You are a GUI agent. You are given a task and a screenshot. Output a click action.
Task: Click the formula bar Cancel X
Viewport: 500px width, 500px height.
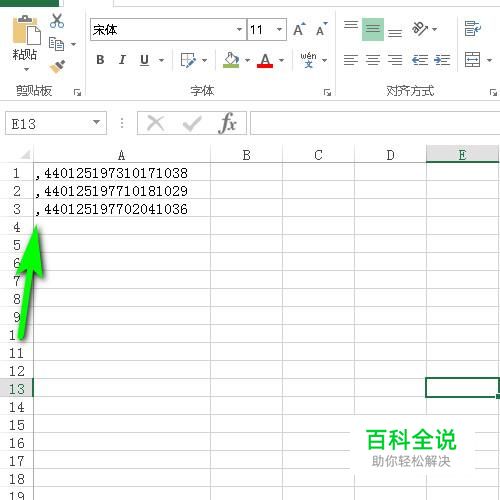(x=156, y=123)
